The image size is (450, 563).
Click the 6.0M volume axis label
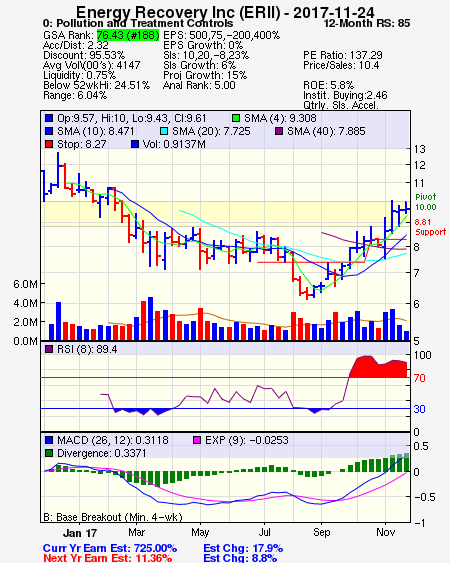(25, 284)
